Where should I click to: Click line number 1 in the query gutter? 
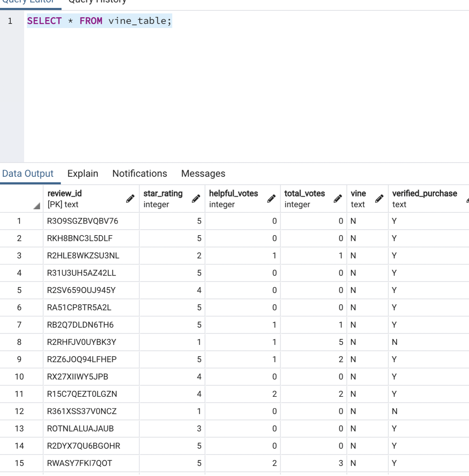click(x=9, y=21)
